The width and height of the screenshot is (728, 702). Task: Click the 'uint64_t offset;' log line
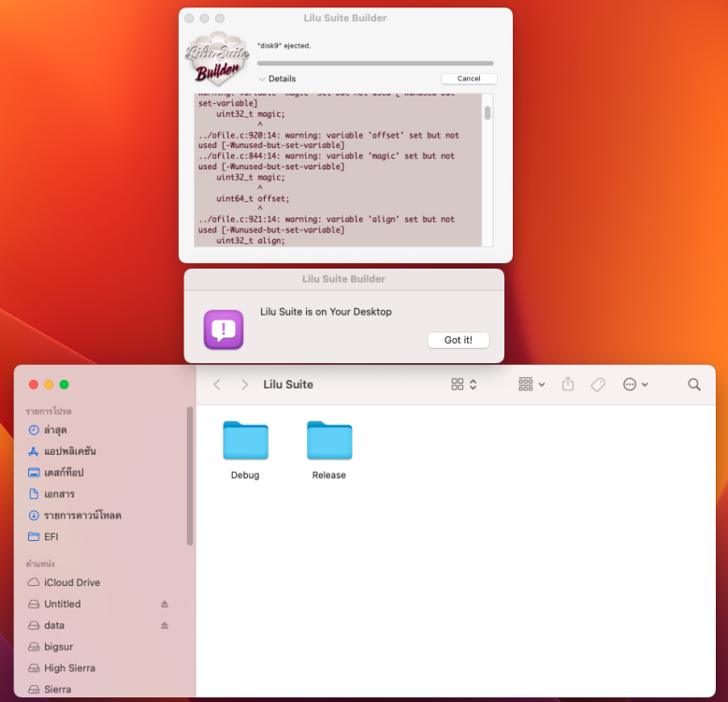pyautogui.click(x=253, y=198)
